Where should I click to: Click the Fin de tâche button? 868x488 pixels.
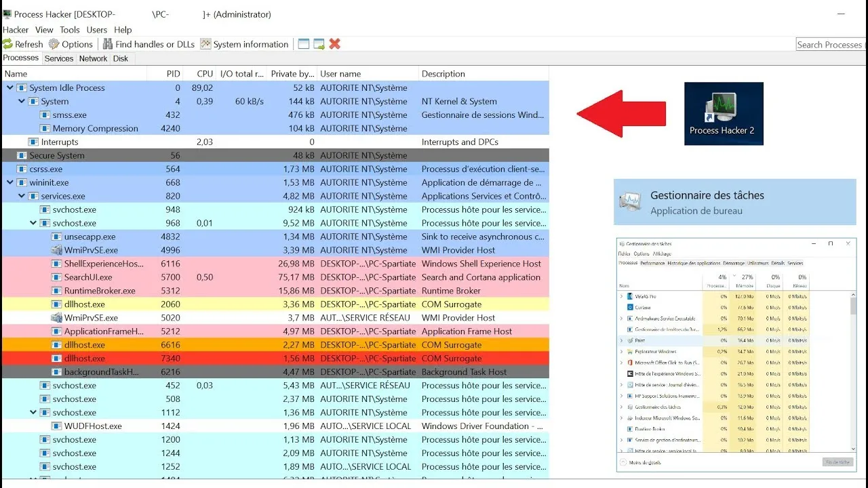[837, 462]
